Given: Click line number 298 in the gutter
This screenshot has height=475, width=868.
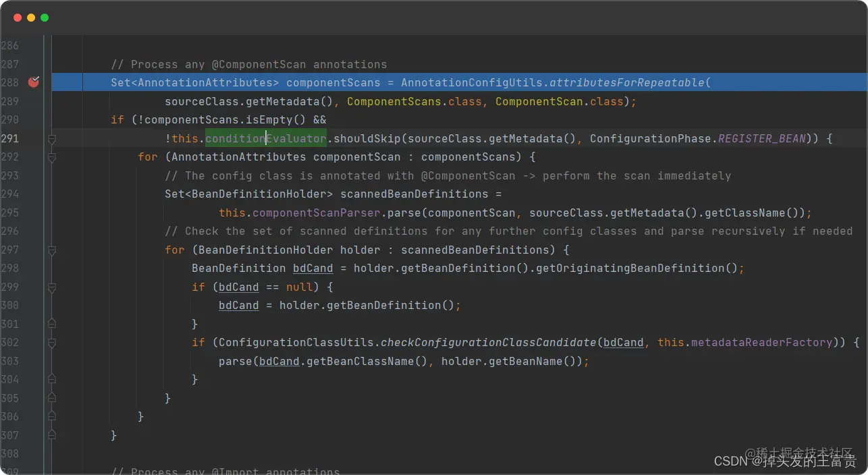Looking at the screenshot, I should click(x=10, y=269).
